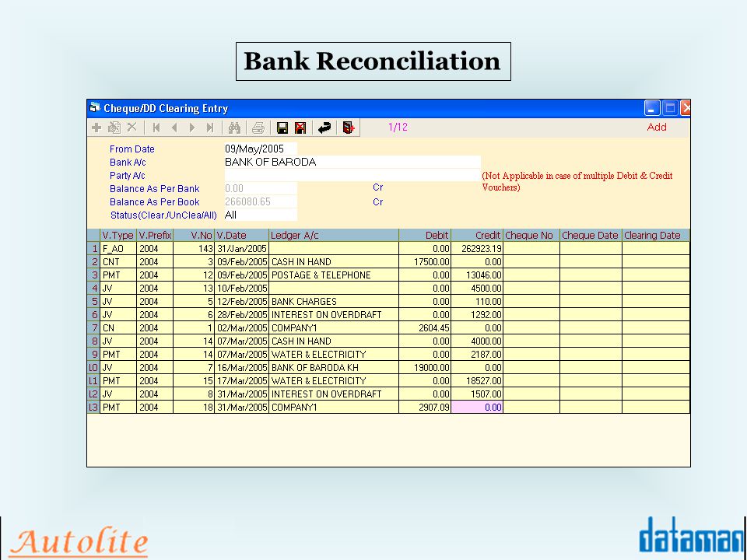
Task: Click the Balance As Per Book field
Action: point(261,202)
